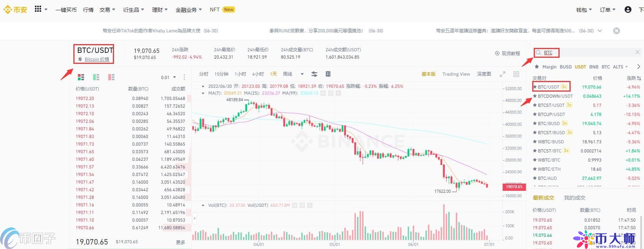Show sell orders only in order book

coord(111,77)
